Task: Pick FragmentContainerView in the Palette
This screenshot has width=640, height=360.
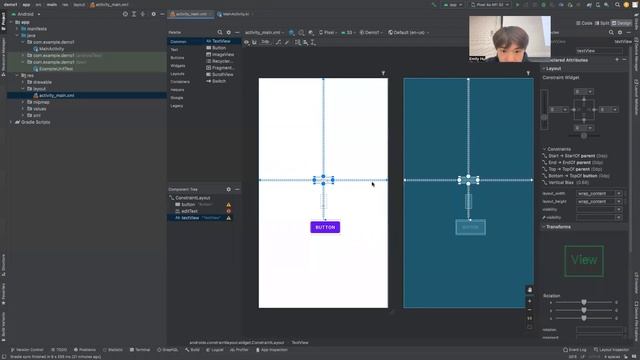Action: [x=220, y=68]
